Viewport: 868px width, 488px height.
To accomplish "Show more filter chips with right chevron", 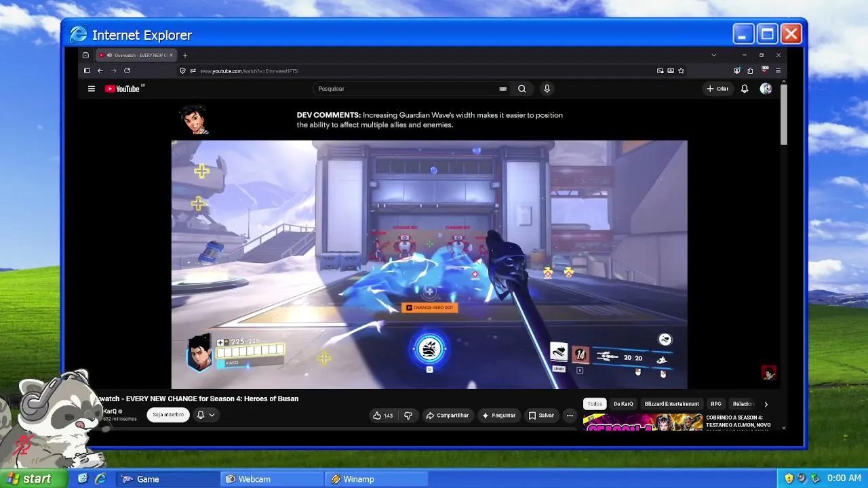I will 766,404.
